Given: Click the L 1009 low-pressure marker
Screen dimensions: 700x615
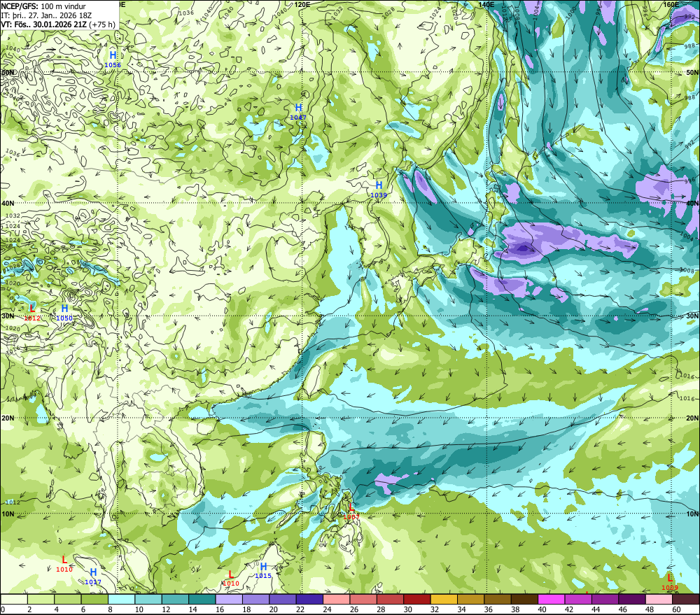Looking at the screenshot, I should [670, 582].
